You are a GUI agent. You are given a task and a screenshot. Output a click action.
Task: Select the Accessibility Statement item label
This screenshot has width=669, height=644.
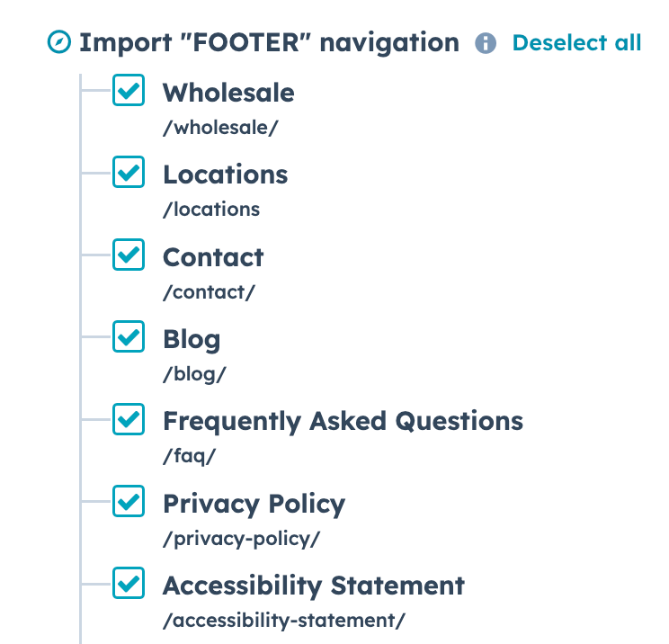click(x=314, y=586)
